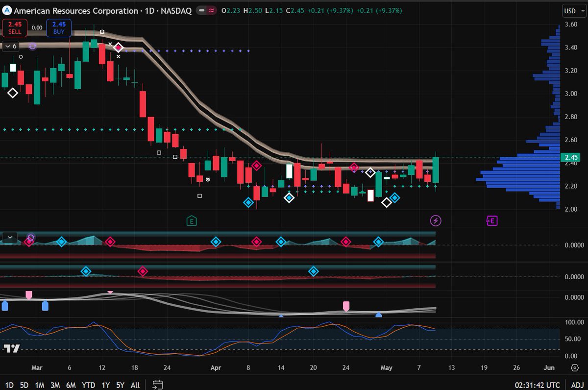
Task: Click the May label on time axis
Action: (387, 367)
